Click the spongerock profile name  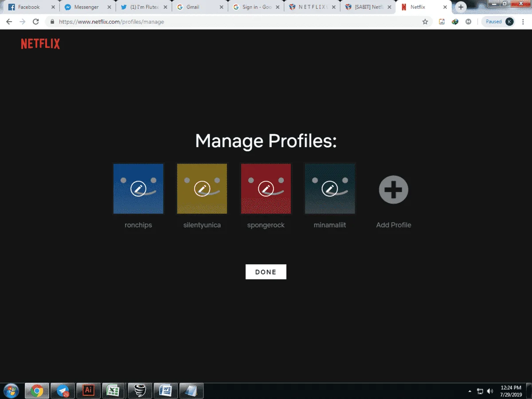(266, 225)
